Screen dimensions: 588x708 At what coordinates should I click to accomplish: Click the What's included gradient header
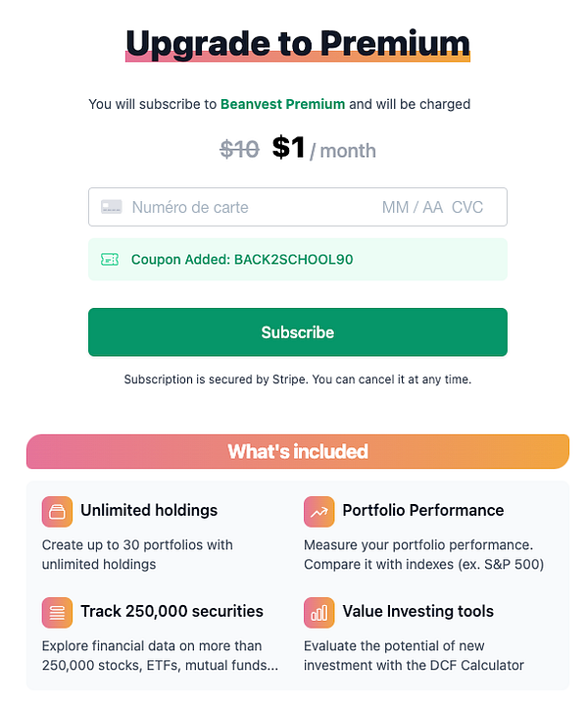point(297,452)
